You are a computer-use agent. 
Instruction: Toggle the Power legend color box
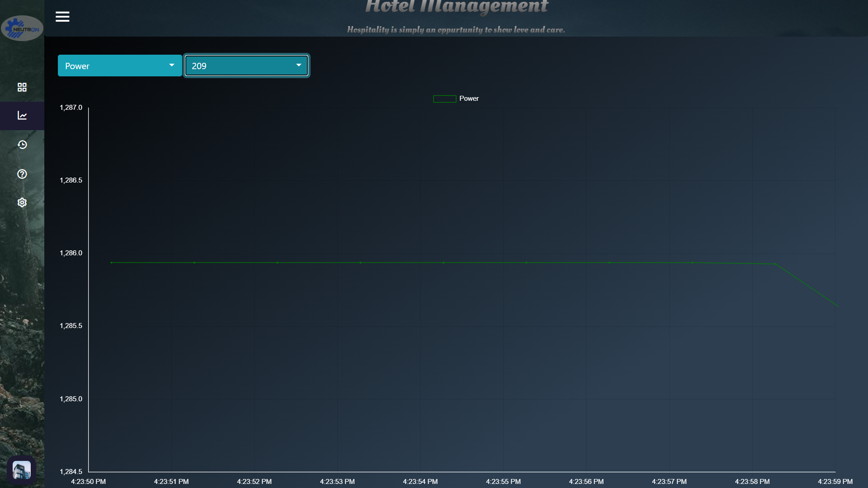[x=444, y=99]
